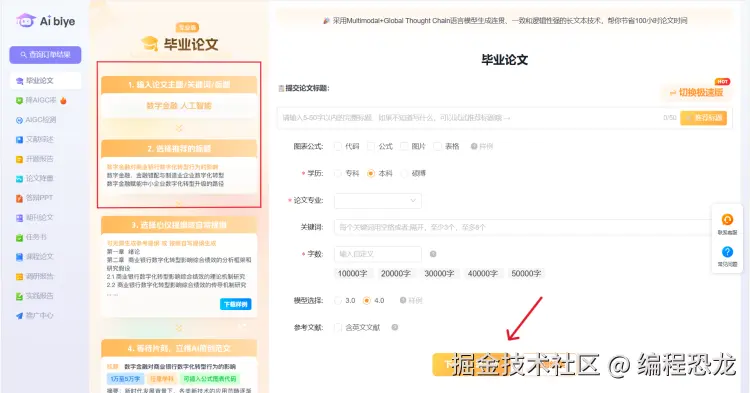This screenshot has width=751, height=393.
Task: Click the 调研报告 sidebar icon
Action: tap(19, 277)
